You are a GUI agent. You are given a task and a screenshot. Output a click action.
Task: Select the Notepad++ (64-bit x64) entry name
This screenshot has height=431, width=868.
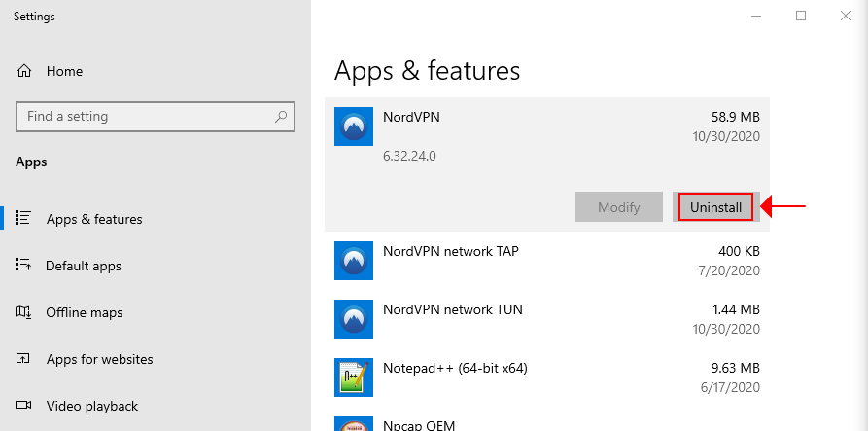[455, 368]
